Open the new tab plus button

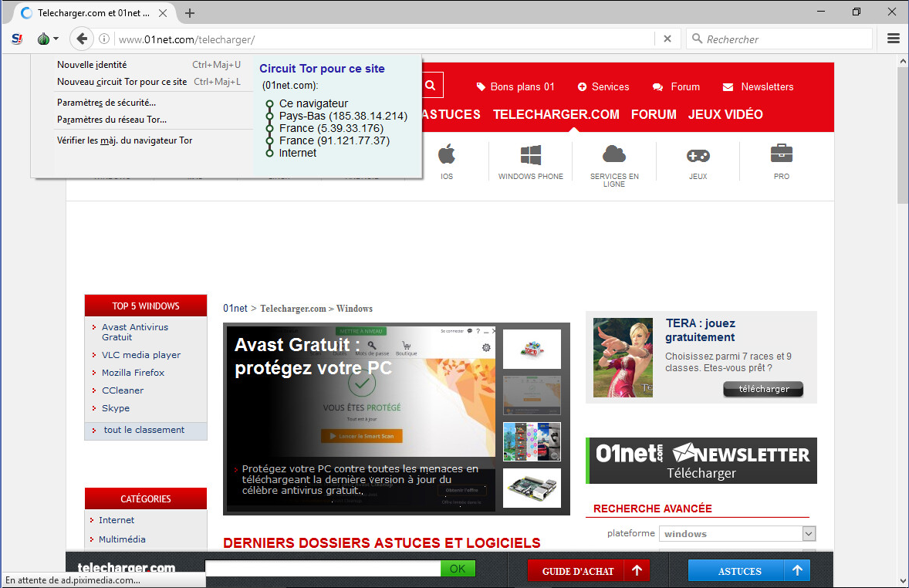pyautogui.click(x=190, y=13)
